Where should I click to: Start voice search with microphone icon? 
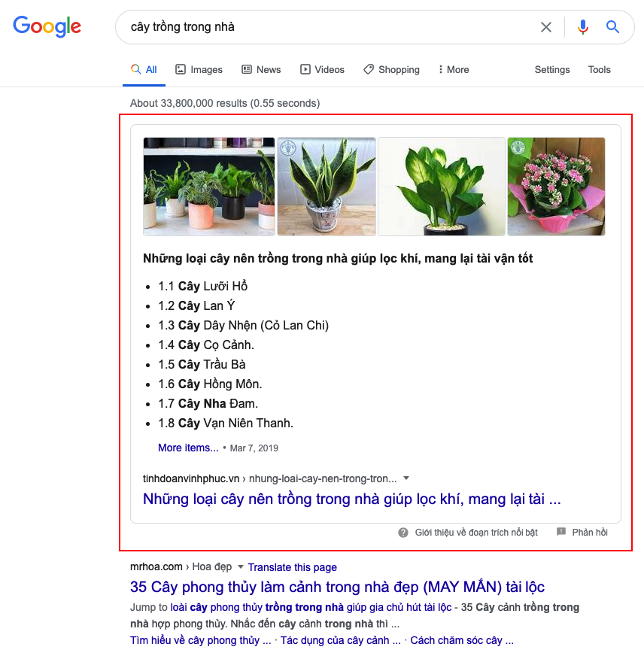point(583,27)
